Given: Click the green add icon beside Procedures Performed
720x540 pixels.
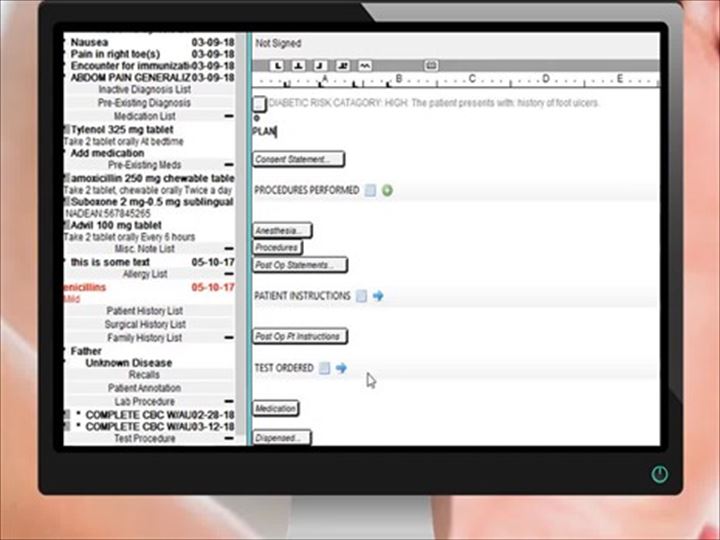Looking at the screenshot, I should (387, 190).
